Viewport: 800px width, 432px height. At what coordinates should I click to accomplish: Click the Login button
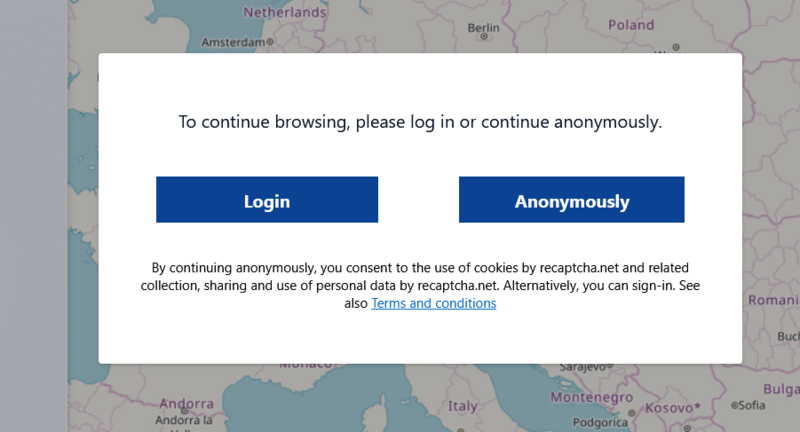pos(267,200)
